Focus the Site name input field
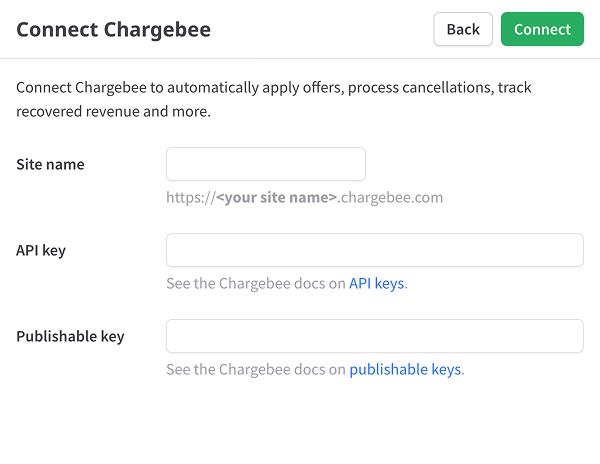This screenshot has width=600, height=464. [x=266, y=164]
